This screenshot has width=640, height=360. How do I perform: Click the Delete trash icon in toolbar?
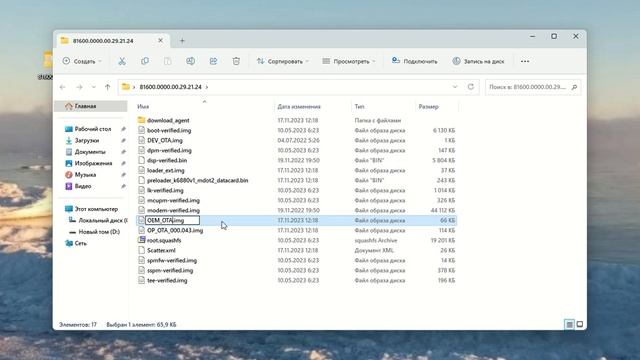(x=236, y=61)
